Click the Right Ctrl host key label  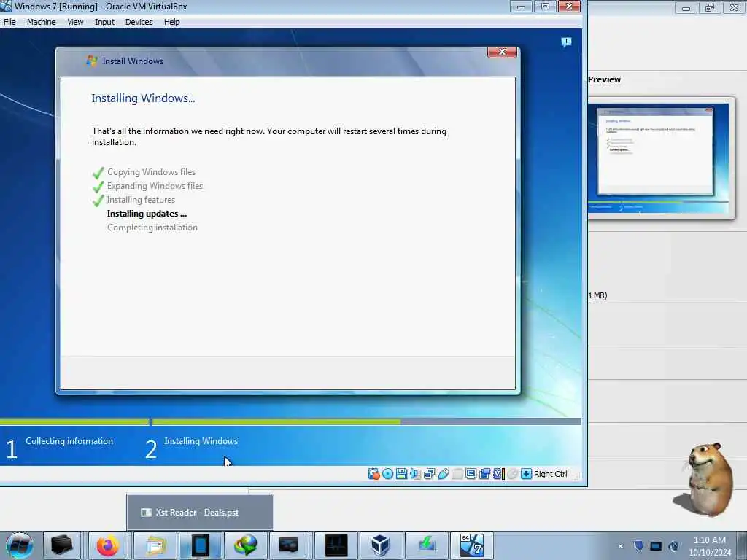coord(550,474)
